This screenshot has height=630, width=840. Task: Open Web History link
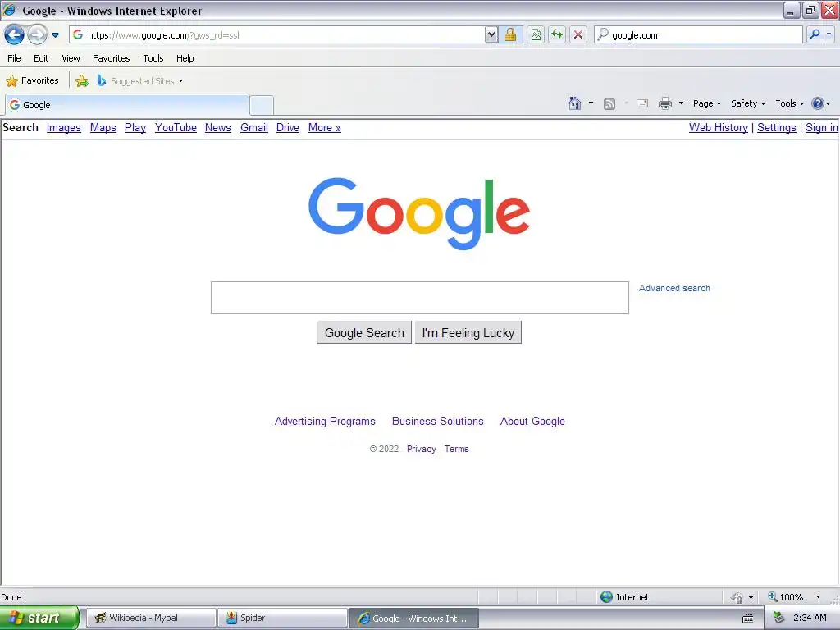click(719, 127)
